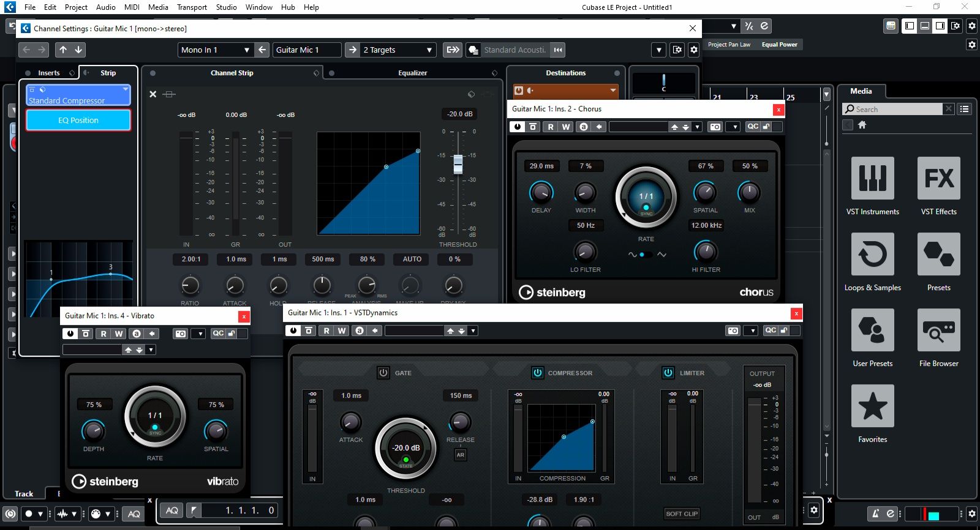
Task: Click the Channel Strip threshold fader handle
Action: 458,164
